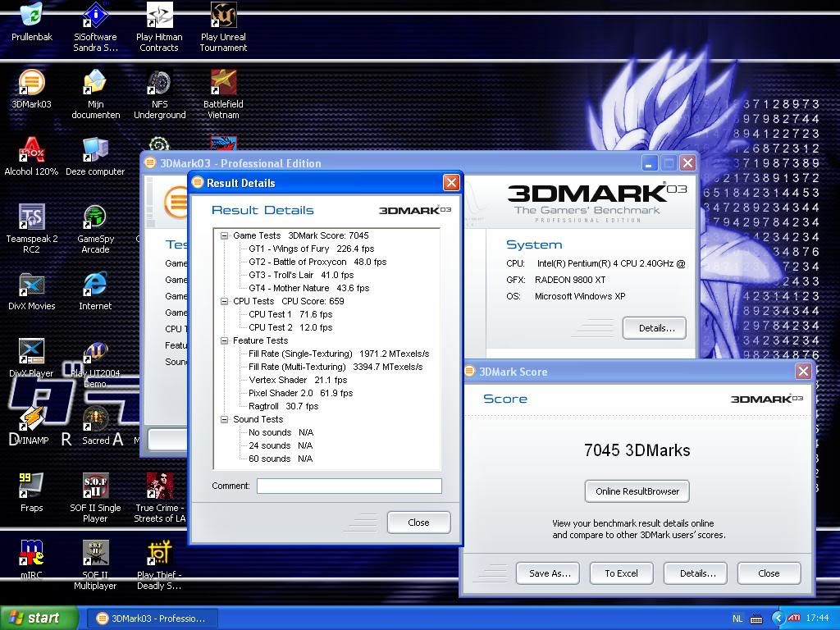Select the No sounds row
The image size is (840, 630).
281,432
